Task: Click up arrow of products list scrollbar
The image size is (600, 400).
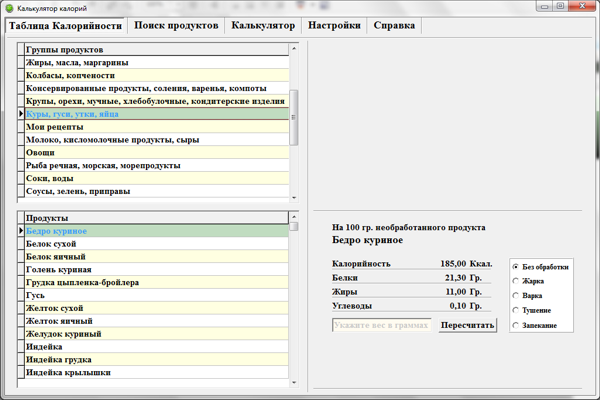Action: coord(294,217)
